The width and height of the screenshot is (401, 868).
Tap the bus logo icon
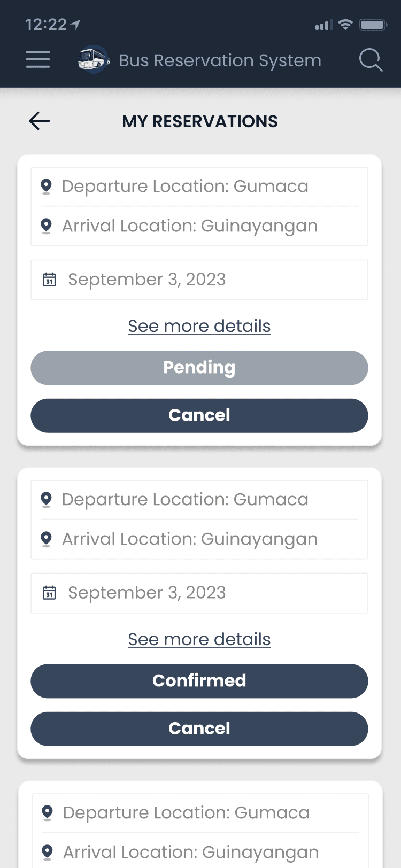coord(93,59)
